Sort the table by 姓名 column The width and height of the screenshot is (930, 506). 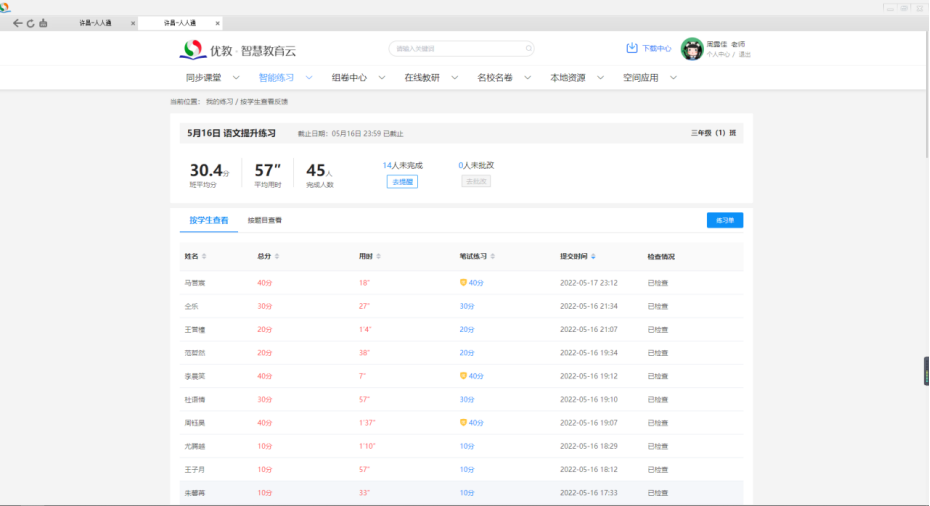tap(205, 257)
